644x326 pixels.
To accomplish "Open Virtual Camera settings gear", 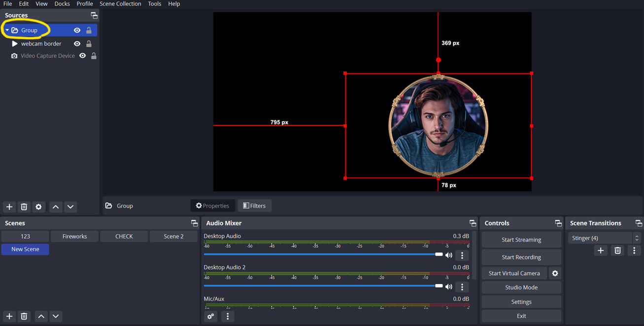I will coord(555,273).
